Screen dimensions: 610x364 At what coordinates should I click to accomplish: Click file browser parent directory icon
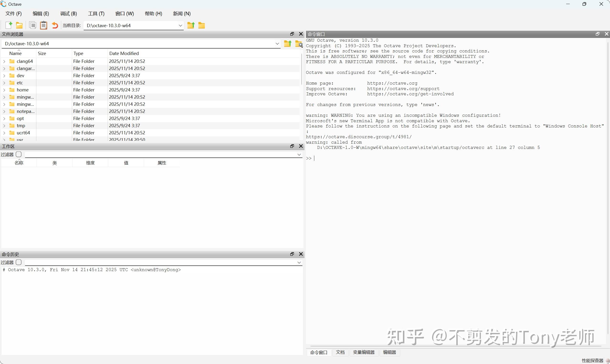(287, 44)
